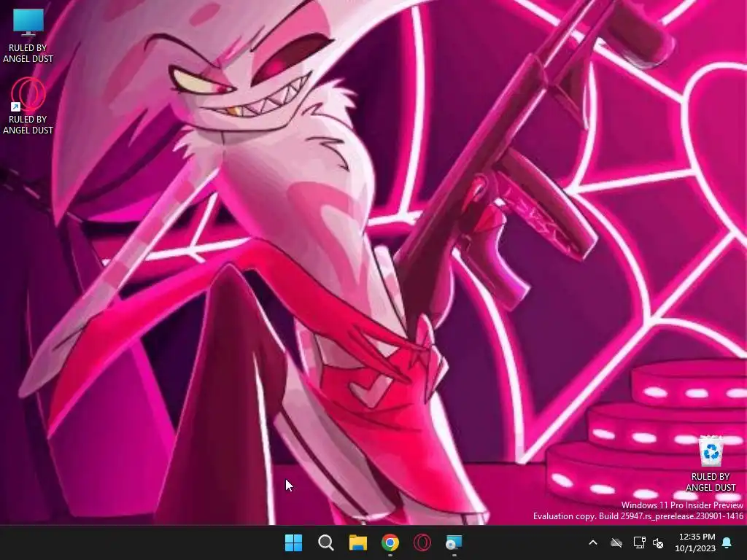747x560 pixels.
Task: Click the muted volume tray icon
Action: click(x=658, y=542)
